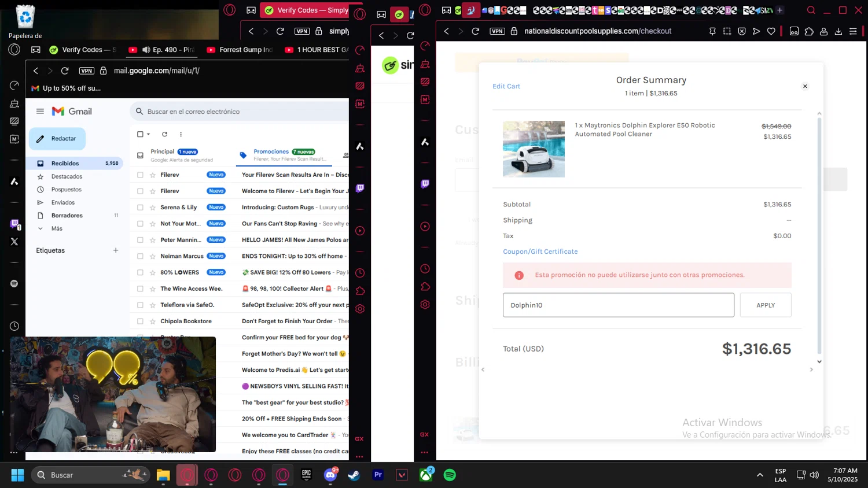Open the ad blocker shield icon
Viewport: 868px width, 488px height.
[x=742, y=31]
